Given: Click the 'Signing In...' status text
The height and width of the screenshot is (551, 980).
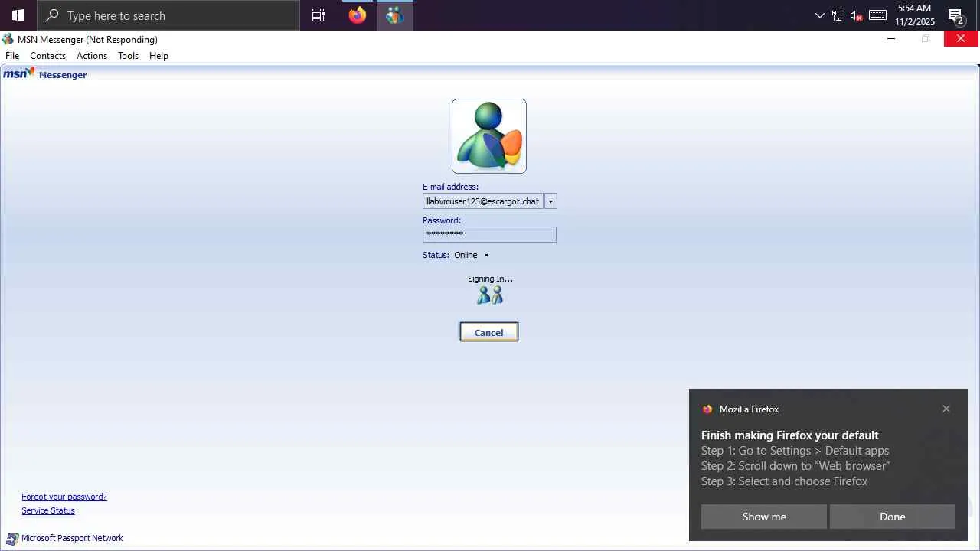Looking at the screenshot, I should (x=490, y=279).
